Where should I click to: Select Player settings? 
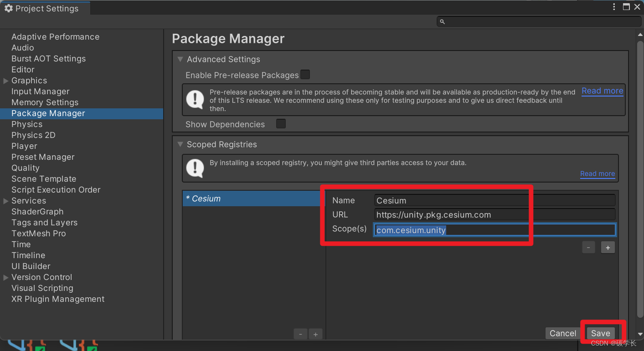24,146
